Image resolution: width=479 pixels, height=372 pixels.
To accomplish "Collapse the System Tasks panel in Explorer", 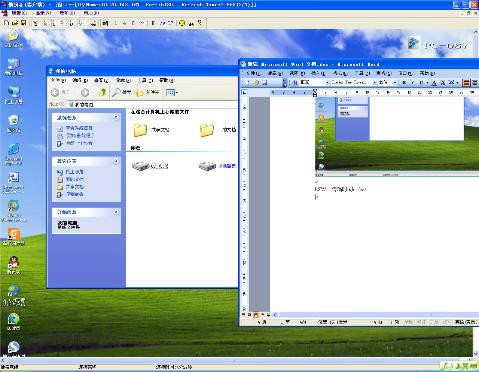I will coord(116,117).
